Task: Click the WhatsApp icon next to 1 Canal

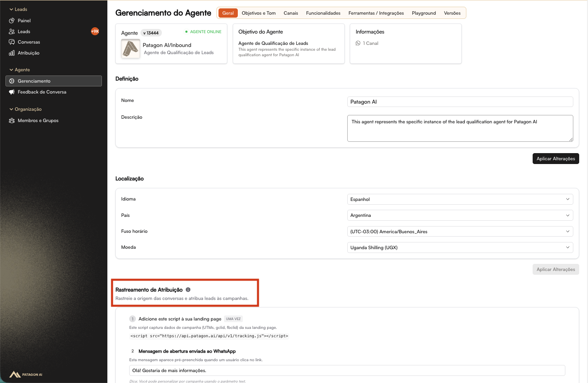Action: tap(358, 43)
